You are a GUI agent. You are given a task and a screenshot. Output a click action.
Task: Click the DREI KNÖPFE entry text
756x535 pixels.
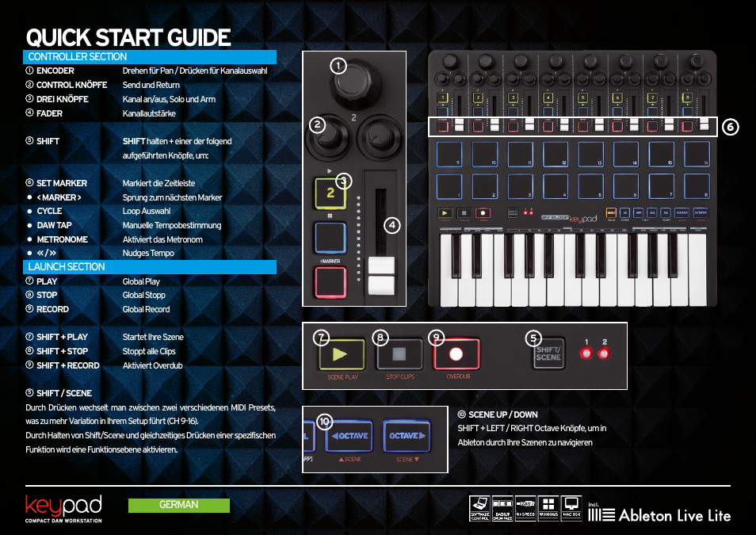pyautogui.click(x=62, y=99)
